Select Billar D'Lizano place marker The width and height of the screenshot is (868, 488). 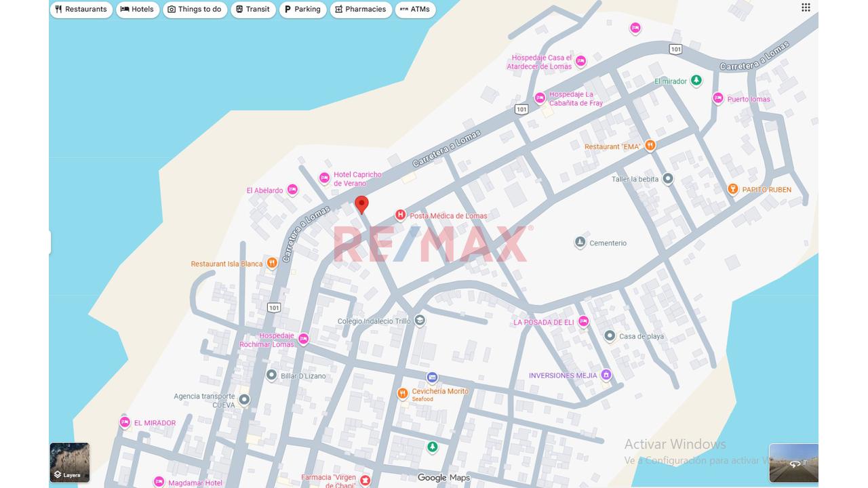pyautogui.click(x=272, y=375)
